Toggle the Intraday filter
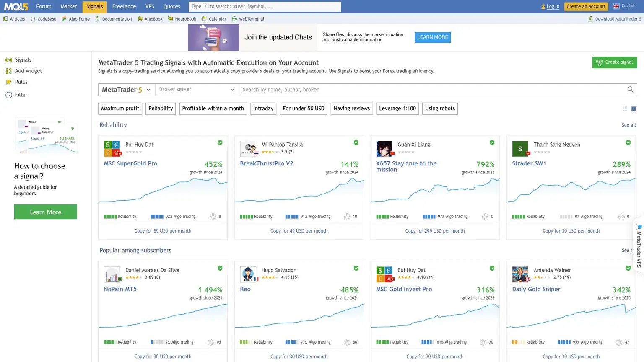The image size is (644, 362). [x=263, y=109]
